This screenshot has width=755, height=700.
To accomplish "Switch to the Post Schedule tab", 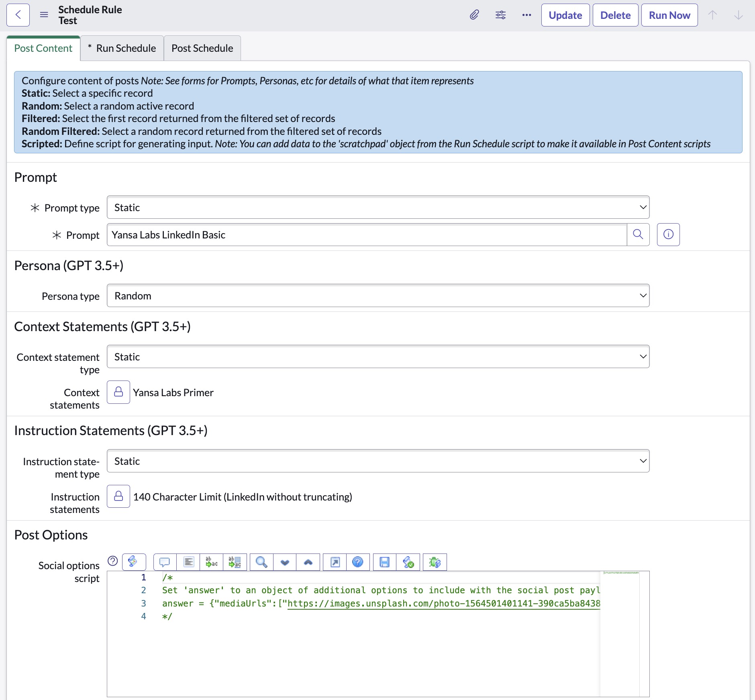I will coord(202,48).
